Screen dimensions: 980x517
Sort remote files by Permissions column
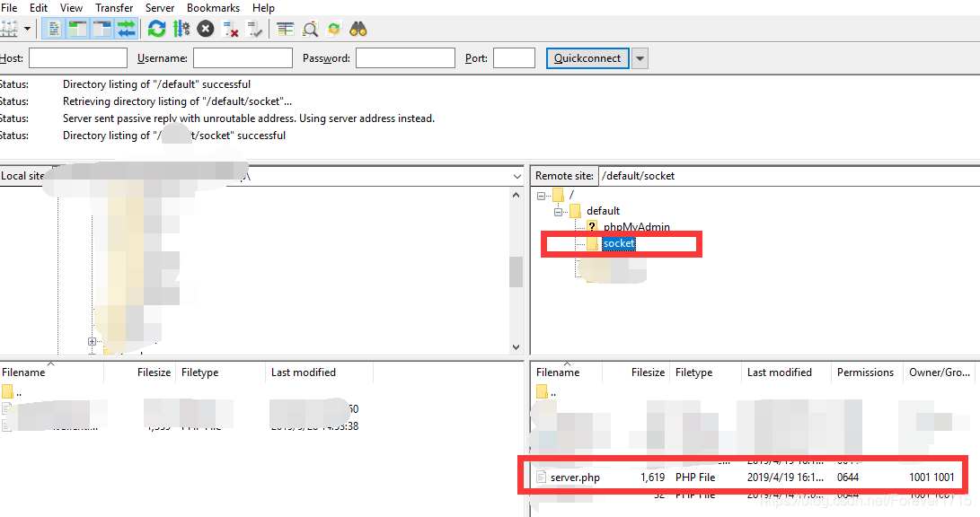tap(867, 372)
